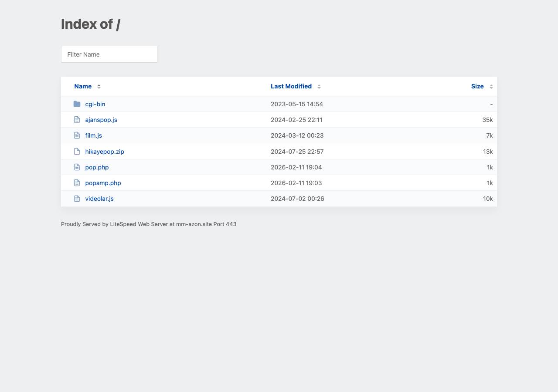Open the film.js file link
Image resolution: width=558 pixels, height=392 pixels.
coord(94,135)
